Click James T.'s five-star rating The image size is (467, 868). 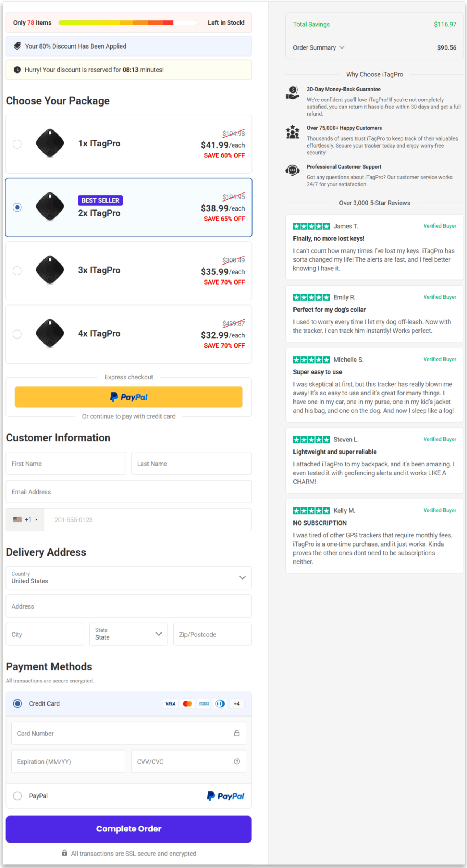click(311, 226)
